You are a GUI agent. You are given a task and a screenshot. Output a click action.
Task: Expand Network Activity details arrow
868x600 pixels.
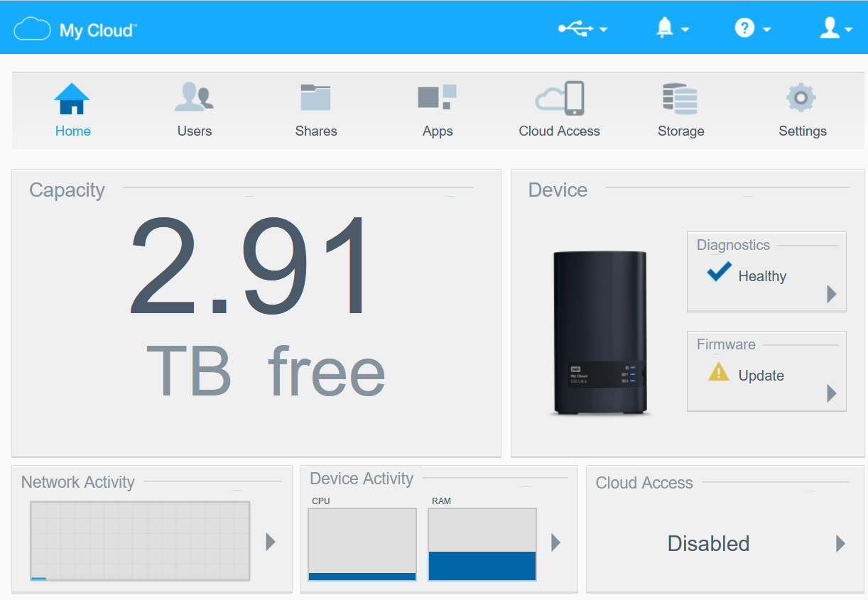point(271,542)
